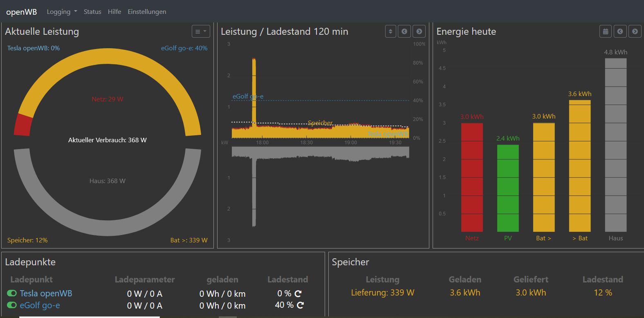Click the red Netz bar in Energie heute
The image size is (644, 318).
click(x=472, y=177)
